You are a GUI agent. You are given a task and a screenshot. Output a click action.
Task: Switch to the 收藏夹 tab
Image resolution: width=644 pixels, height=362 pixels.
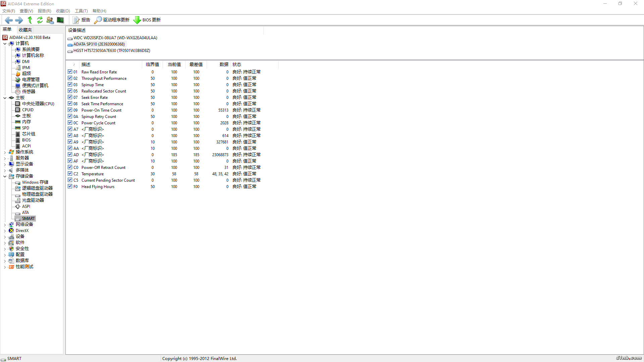point(25,30)
